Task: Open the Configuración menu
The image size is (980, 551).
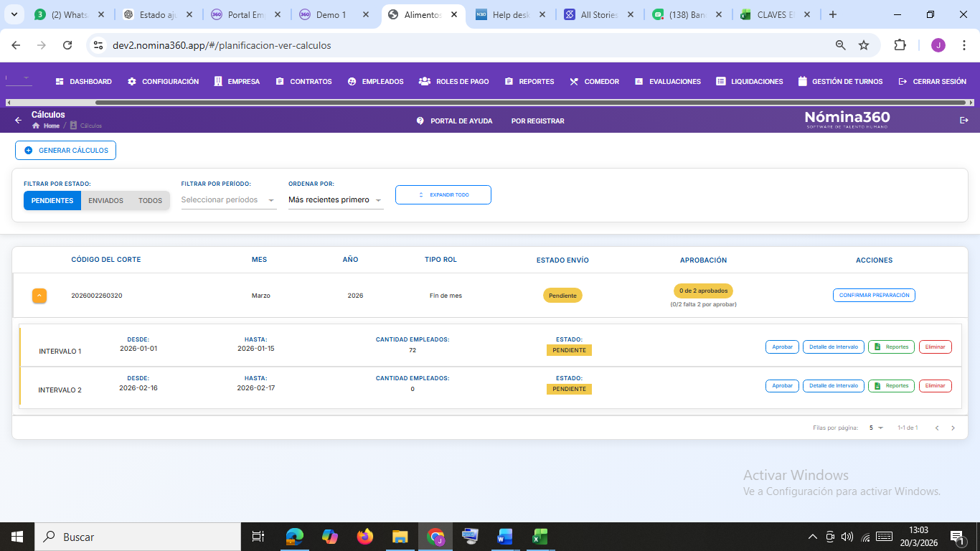Action: 163,82
